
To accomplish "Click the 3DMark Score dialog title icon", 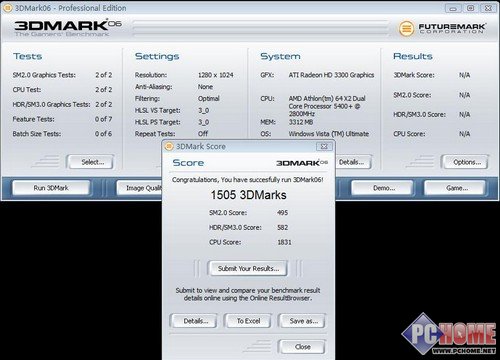I will pos(169,146).
